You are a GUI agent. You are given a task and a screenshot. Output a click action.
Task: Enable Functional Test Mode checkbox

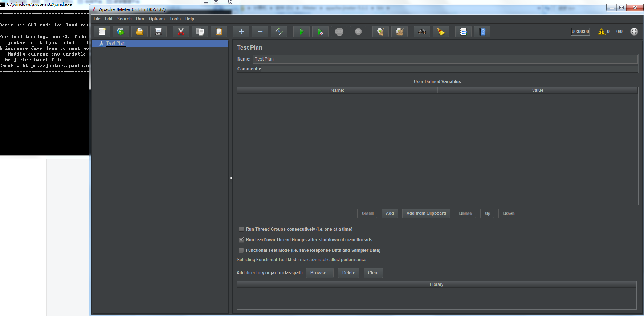tap(241, 250)
